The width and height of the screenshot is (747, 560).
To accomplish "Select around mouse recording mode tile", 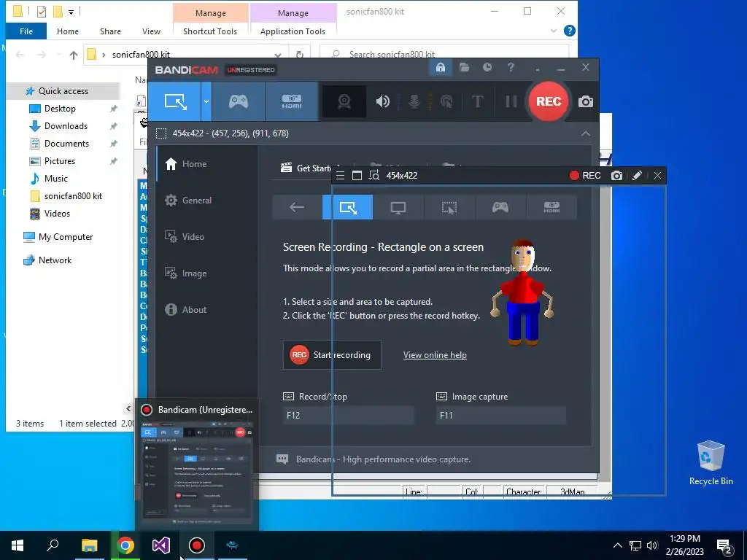I will (449, 207).
